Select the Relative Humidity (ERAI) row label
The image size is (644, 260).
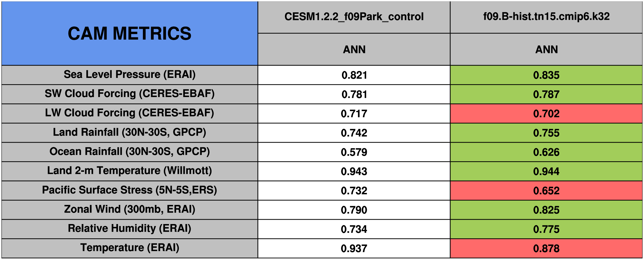(x=130, y=229)
